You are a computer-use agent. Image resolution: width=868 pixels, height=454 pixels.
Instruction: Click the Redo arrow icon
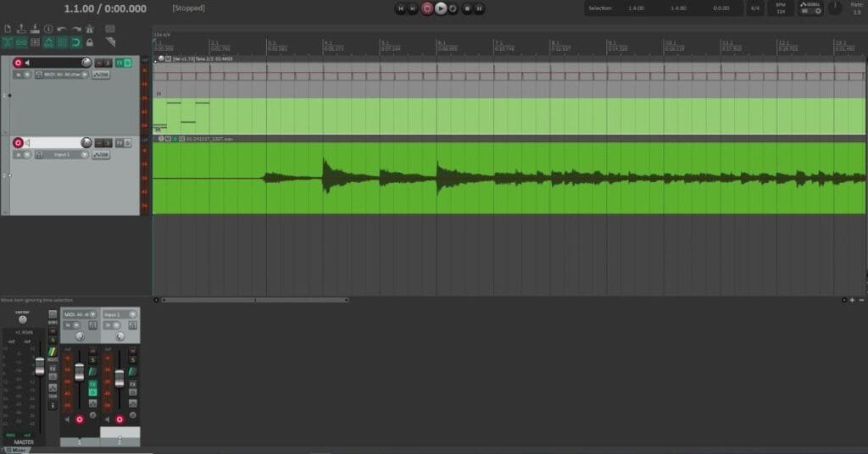pyautogui.click(x=75, y=29)
